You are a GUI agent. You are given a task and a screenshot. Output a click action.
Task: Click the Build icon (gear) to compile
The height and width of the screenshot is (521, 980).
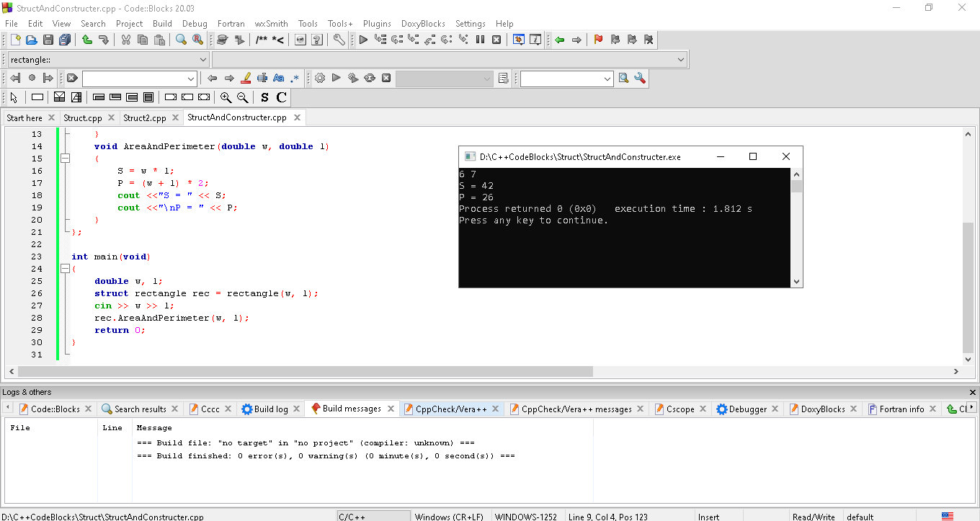(x=321, y=78)
